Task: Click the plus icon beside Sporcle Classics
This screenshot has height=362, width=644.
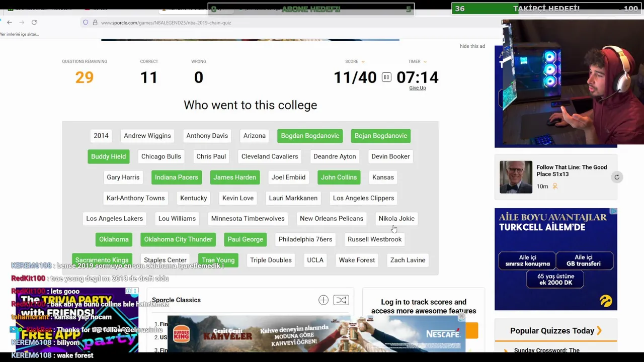Action: pos(324,300)
